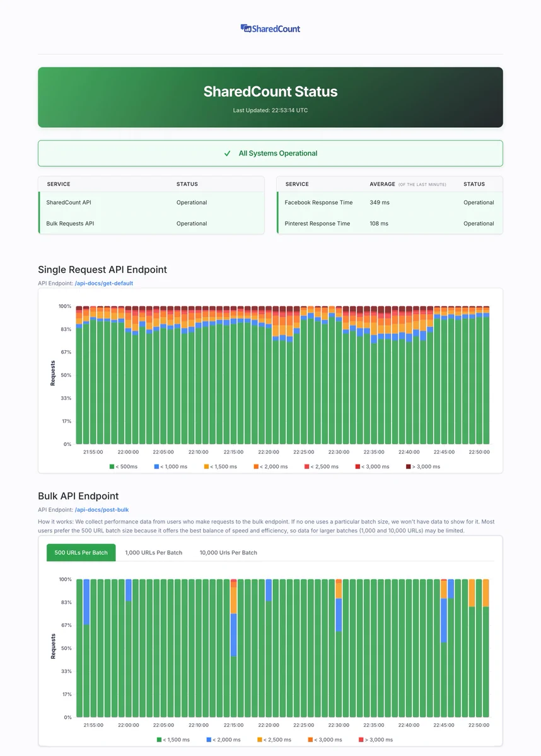The width and height of the screenshot is (541, 756).
Task: Toggle the < 1,500 ms legend swatch in bulk chart
Action: coord(158,740)
